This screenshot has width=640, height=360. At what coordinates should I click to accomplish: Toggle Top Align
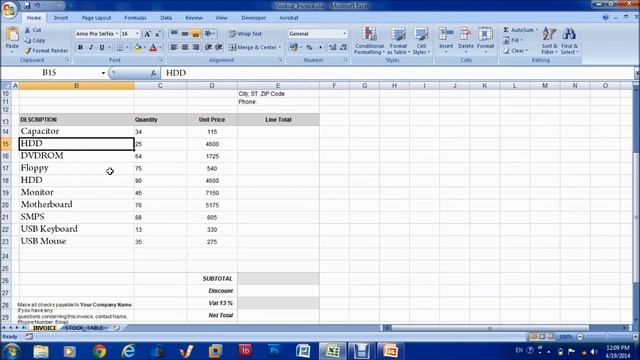click(x=174, y=33)
